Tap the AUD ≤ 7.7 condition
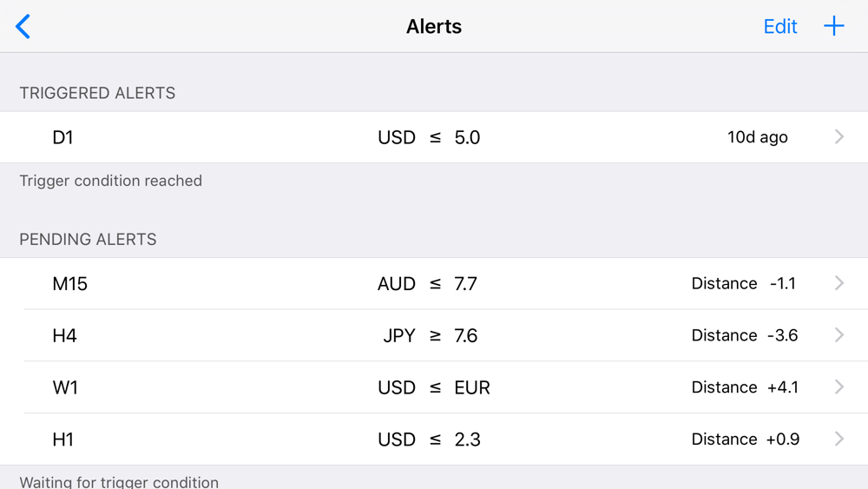This screenshot has height=489, width=868. coord(427,284)
